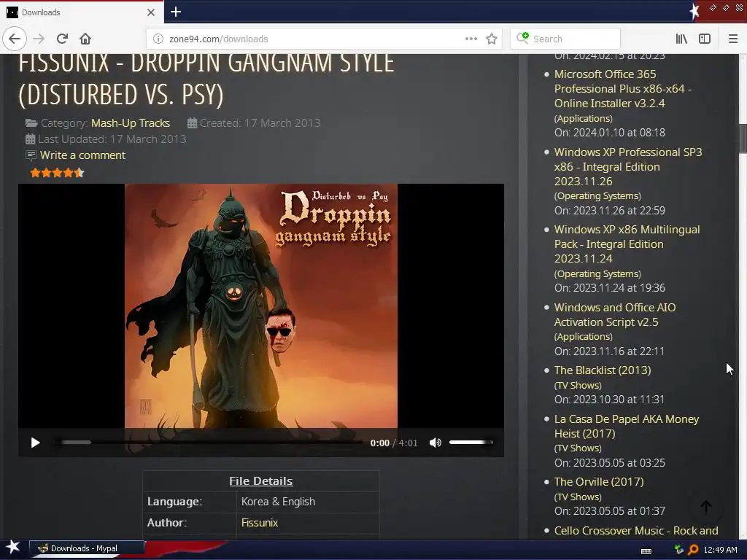Show site information for zone94.com
The image size is (747, 560).
pos(158,39)
